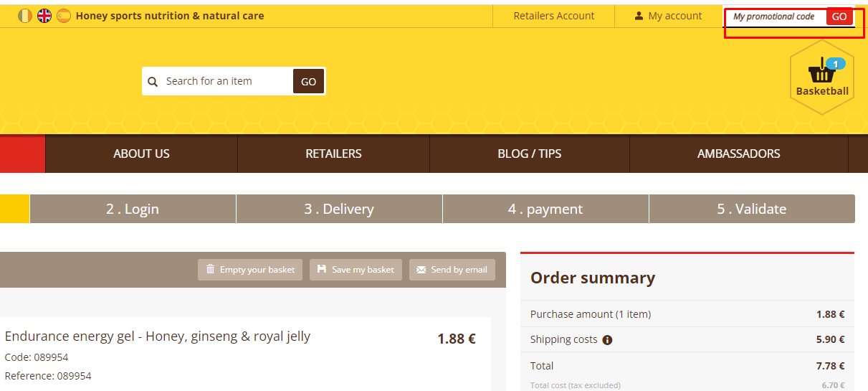Go to step 3 Delivery
This screenshot has height=391, width=868.
click(339, 209)
